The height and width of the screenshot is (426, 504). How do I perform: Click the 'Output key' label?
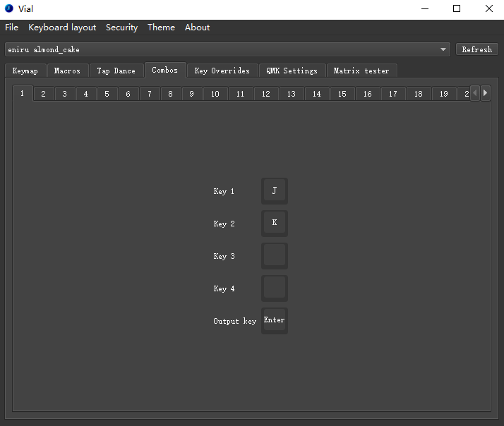234,322
